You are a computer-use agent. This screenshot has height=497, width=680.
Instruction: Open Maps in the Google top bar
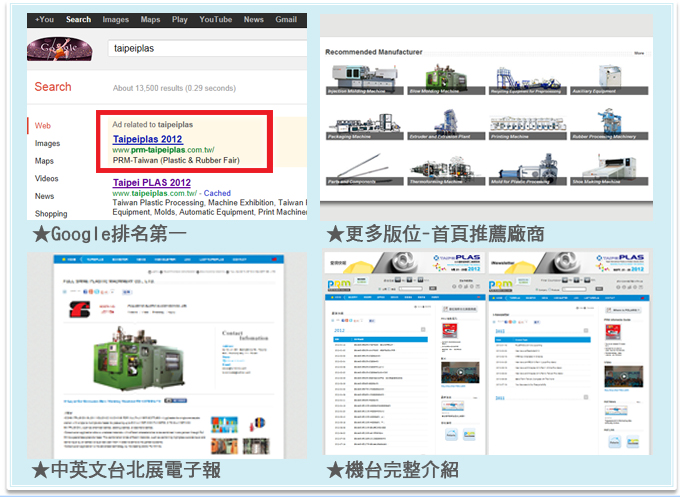150,20
